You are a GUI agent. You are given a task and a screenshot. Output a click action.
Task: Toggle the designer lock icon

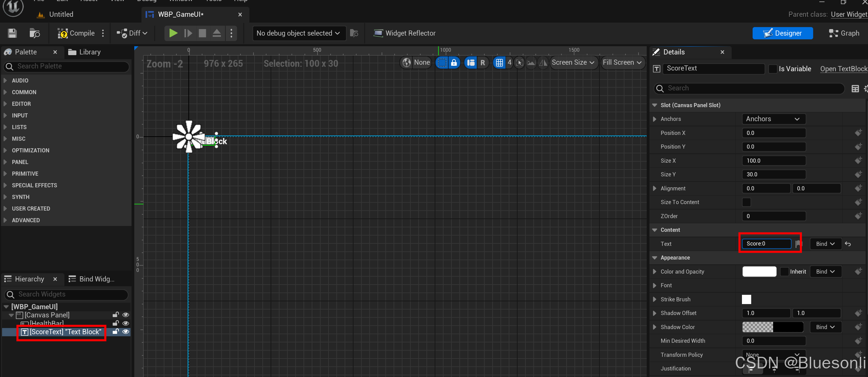click(454, 63)
